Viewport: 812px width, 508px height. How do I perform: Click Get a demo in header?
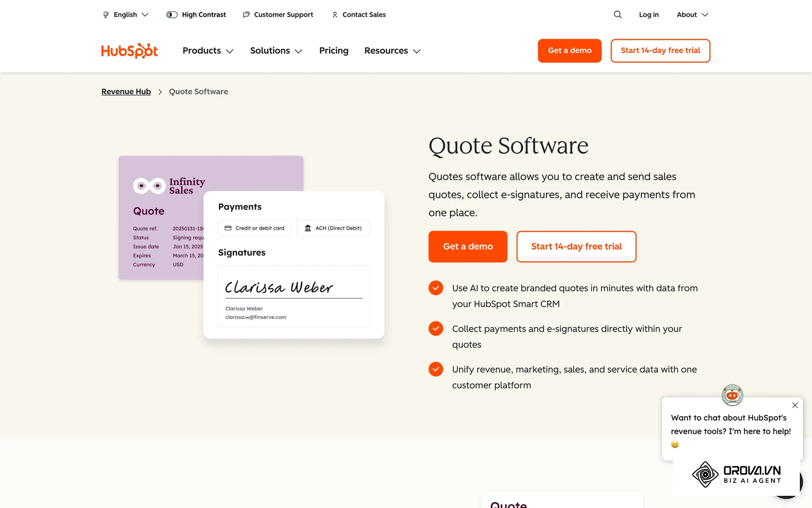pos(569,51)
